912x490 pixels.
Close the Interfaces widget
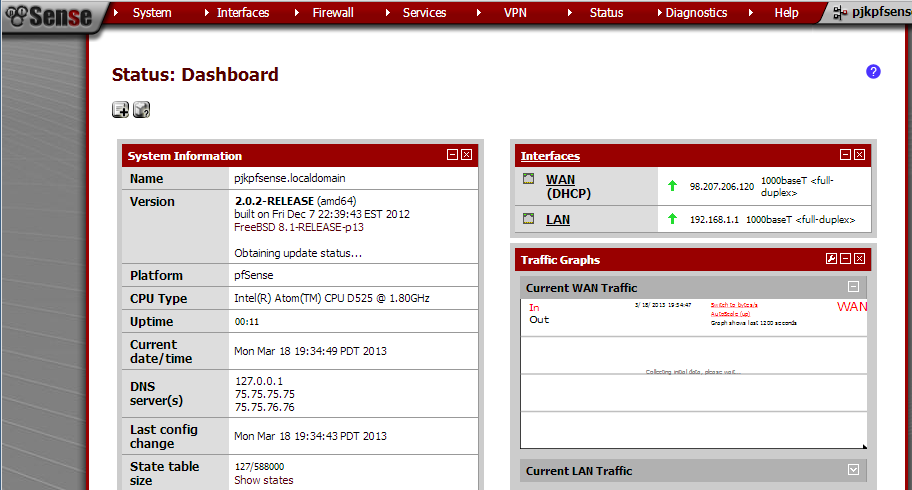click(860, 155)
